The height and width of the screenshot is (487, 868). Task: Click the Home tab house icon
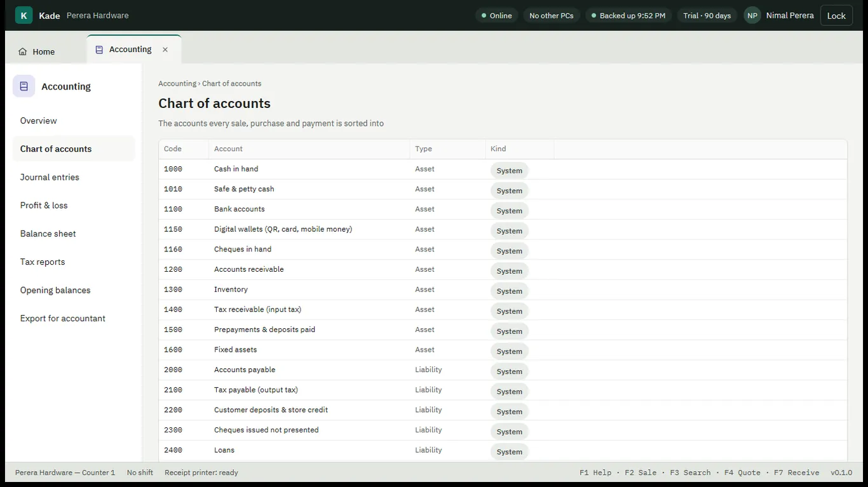[x=23, y=52]
